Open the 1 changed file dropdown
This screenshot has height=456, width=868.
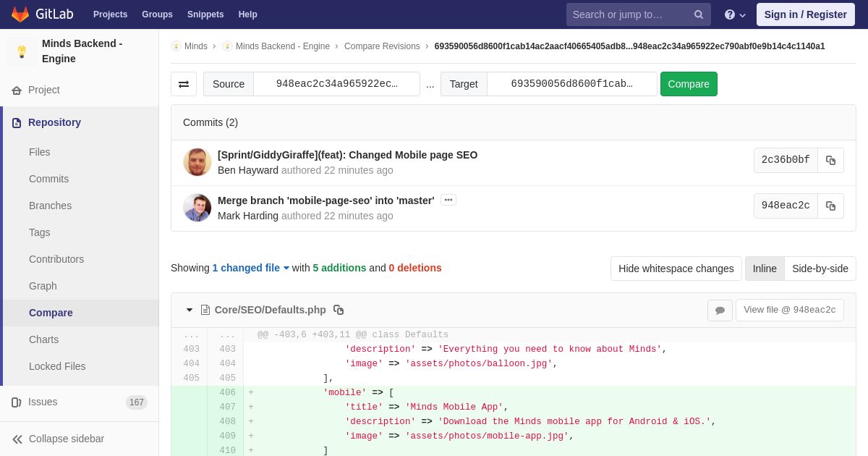pos(250,268)
